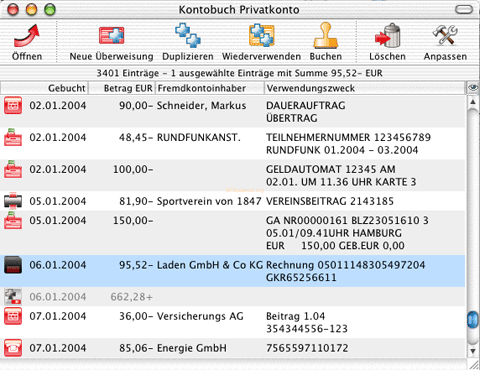
Task: Click printer icon of Sportverein von 1847
Action: (13, 200)
